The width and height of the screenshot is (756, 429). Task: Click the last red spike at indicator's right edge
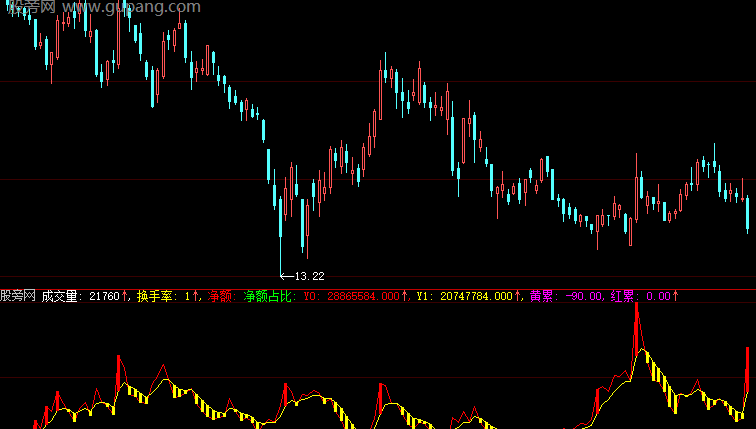click(x=747, y=371)
